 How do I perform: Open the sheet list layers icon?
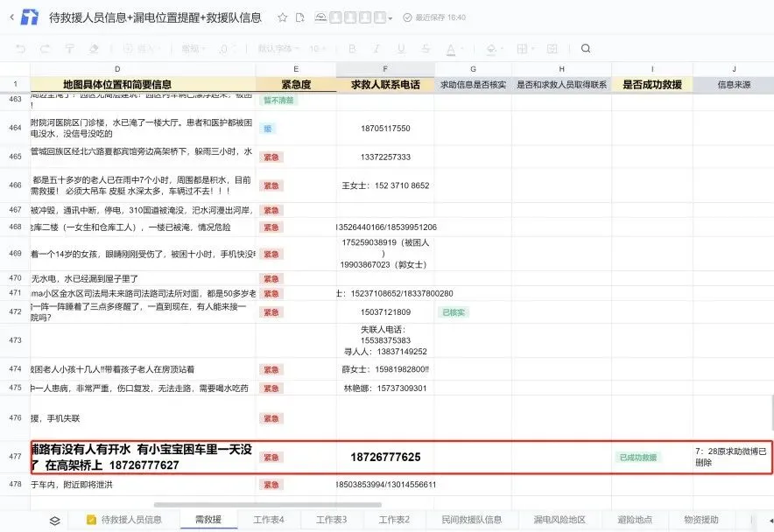[x=55, y=520]
